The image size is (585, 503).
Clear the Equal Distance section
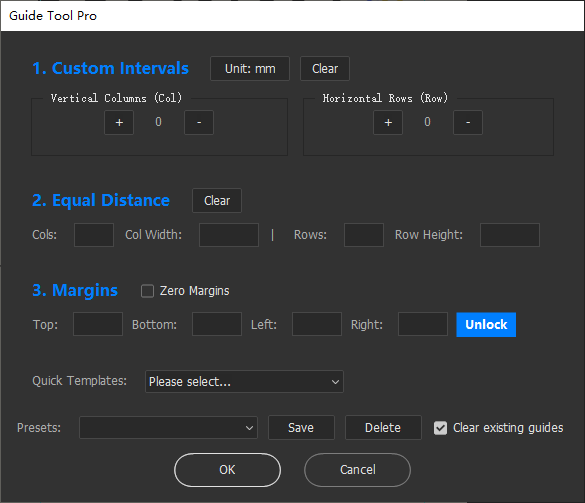pyautogui.click(x=217, y=201)
